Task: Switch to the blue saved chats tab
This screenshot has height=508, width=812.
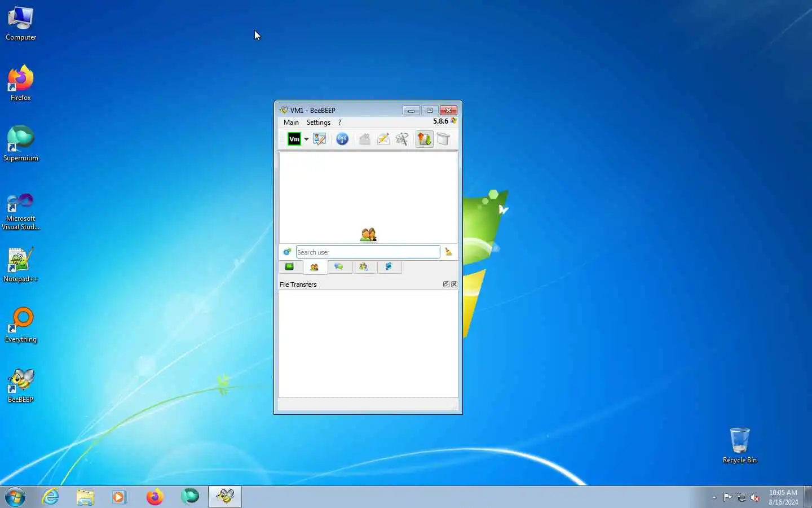Action: (389, 266)
